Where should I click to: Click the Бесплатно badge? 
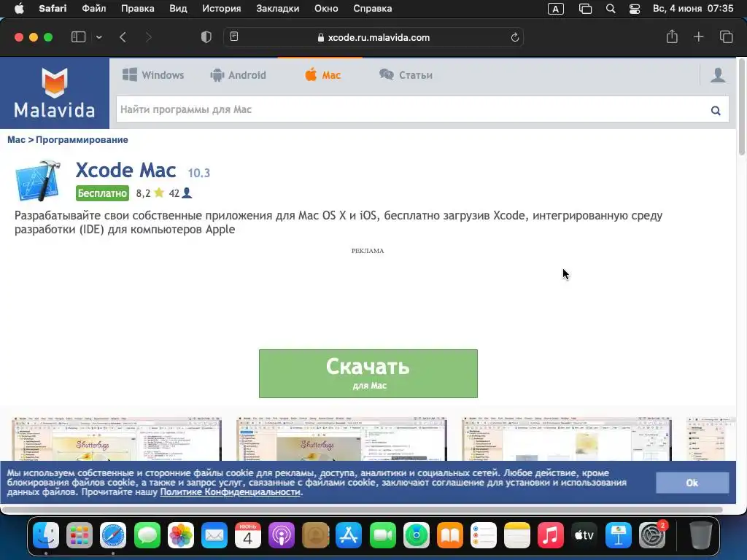point(102,192)
